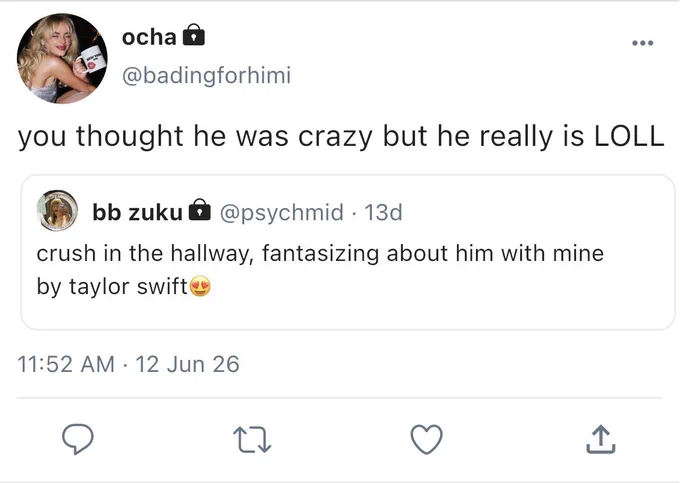Click the 12 Jun 26 date
The width and height of the screenshot is (680, 483).
point(187,364)
